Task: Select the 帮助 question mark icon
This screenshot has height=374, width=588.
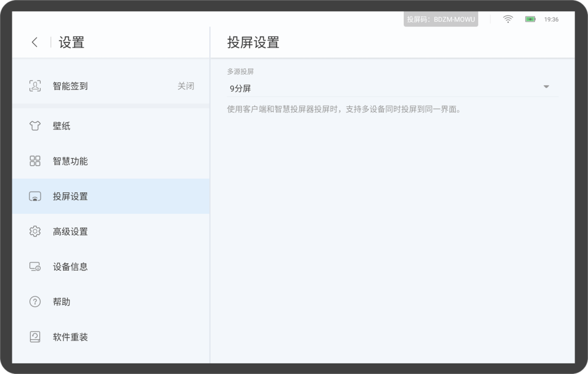Action: click(35, 302)
